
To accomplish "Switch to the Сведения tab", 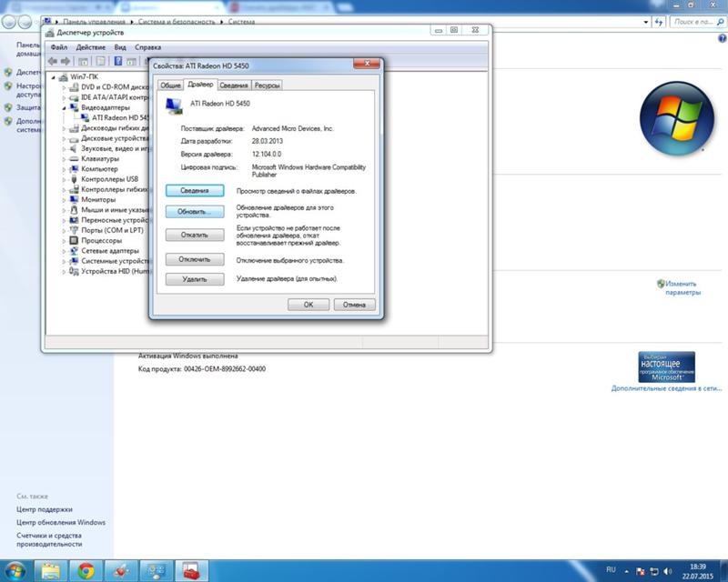I will 234,85.
